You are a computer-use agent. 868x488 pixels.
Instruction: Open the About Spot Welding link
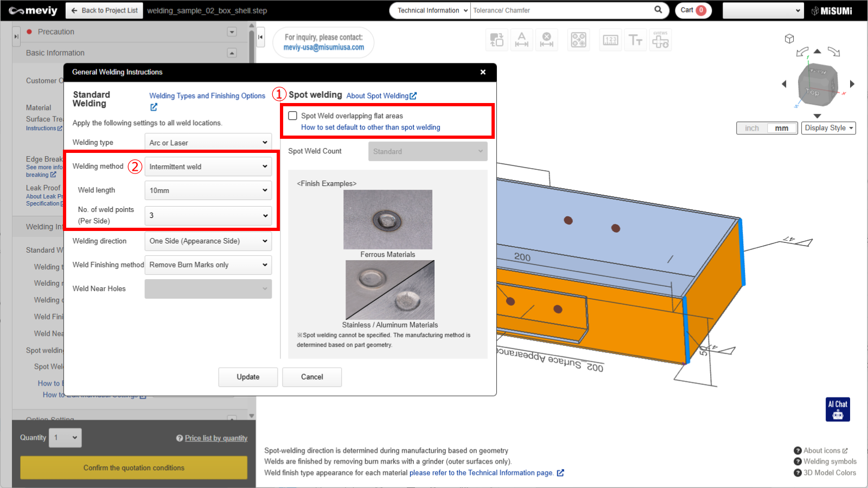(x=381, y=96)
